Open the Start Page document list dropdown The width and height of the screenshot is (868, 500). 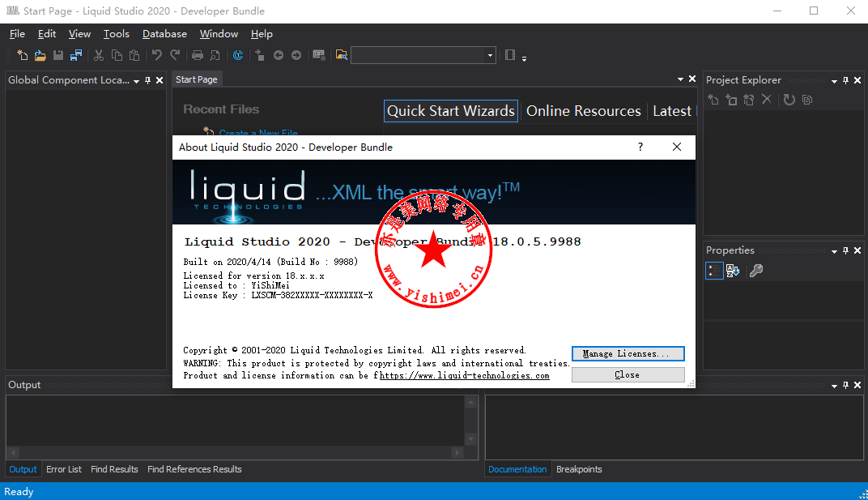click(680, 79)
